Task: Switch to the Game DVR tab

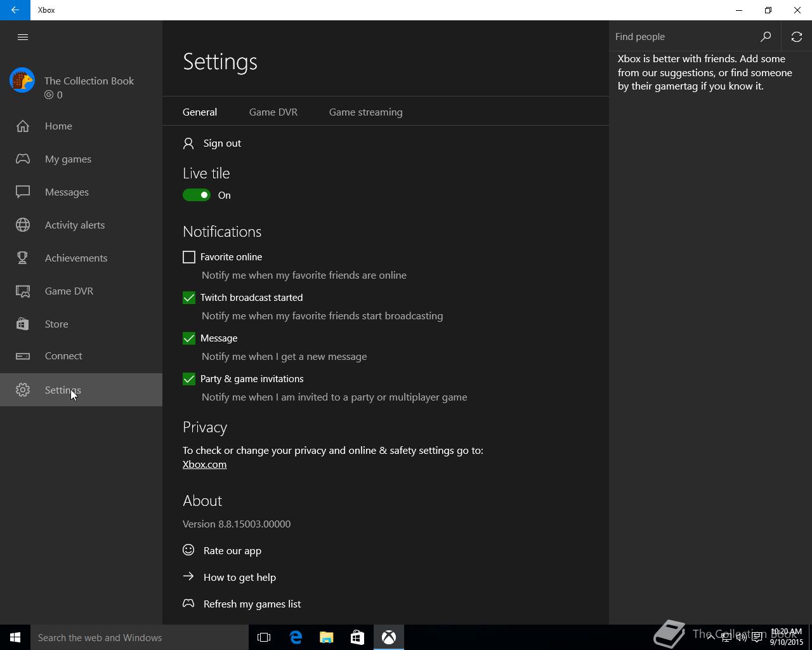Action: pyautogui.click(x=273, y=112)
